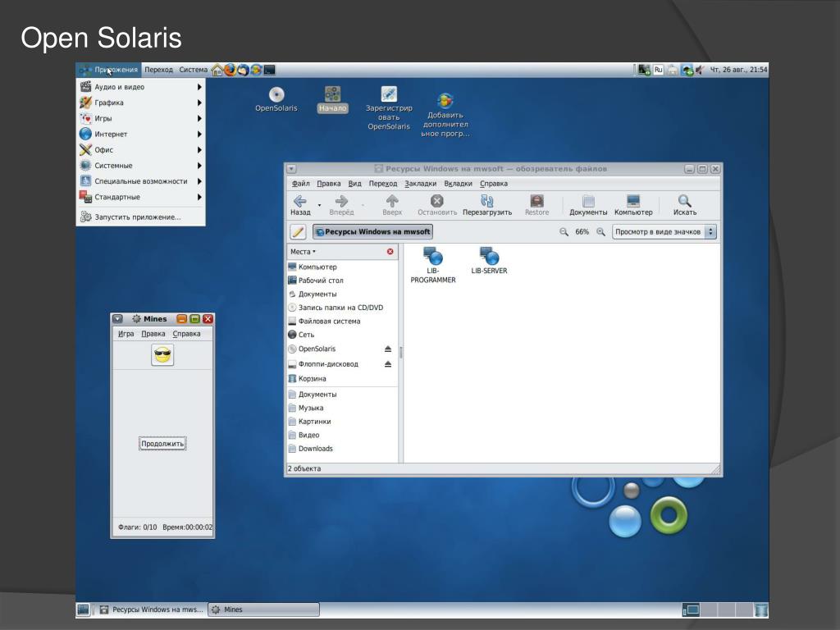The height and width of the screenshot is (630, 840).
Task: Click the Ресурсы Windows на mwsoft path button
Action: click(373, 232)
